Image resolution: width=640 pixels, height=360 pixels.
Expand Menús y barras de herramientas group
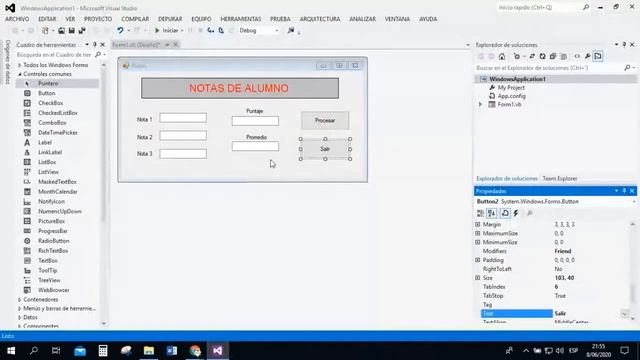coord(20,309)
